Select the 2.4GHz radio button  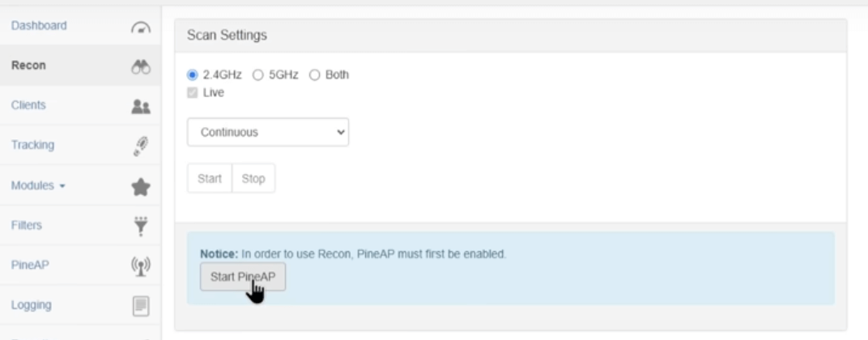[192, 74]
